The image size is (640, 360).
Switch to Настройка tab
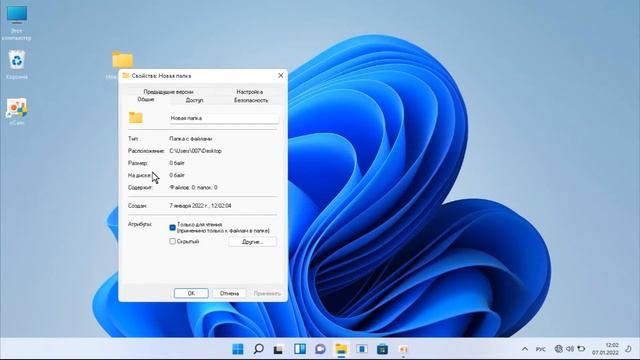(249, 92)
